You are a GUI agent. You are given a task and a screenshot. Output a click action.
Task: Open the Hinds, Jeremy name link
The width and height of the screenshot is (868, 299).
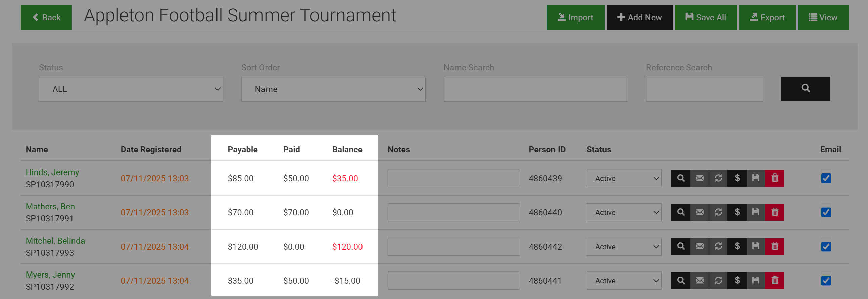coord(52,172)
